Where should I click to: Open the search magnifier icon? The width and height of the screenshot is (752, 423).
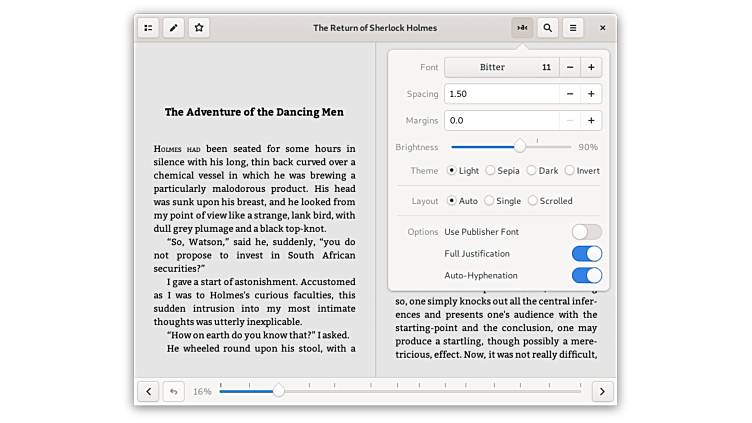pyautogui.click(x=547, y=28)
